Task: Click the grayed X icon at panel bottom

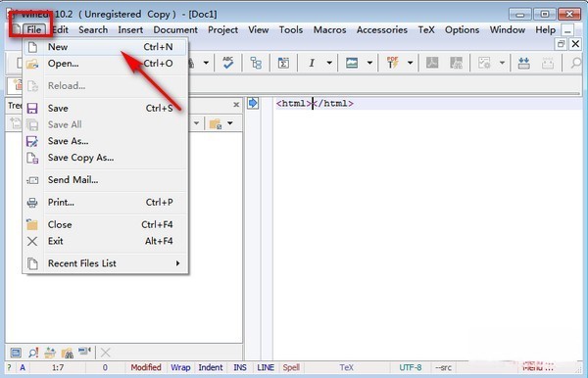Action: [106, 353]
